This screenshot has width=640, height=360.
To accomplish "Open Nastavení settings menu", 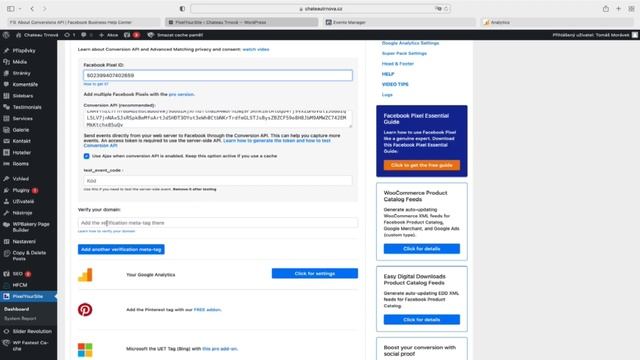I will pyautogui.click(x=24, y=242).
